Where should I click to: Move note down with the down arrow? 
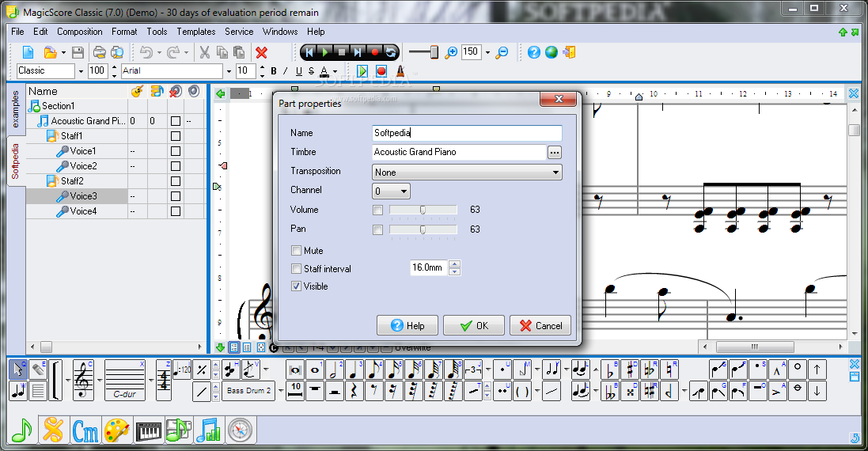817,391
